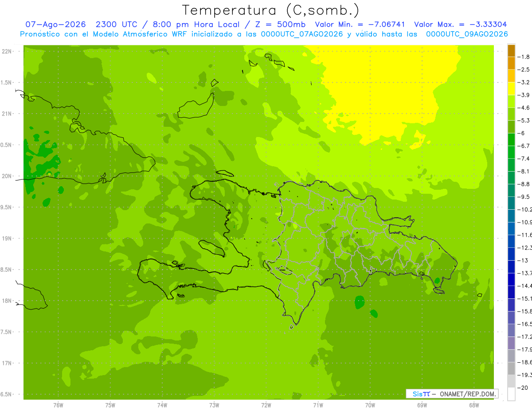
Task: Click the '71W' longitude label
Action: pos(318,405)
